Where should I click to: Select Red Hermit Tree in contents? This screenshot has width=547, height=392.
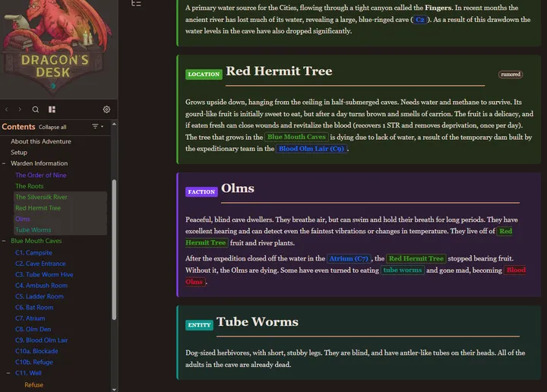pyautogui.click(x=38, y=208)
